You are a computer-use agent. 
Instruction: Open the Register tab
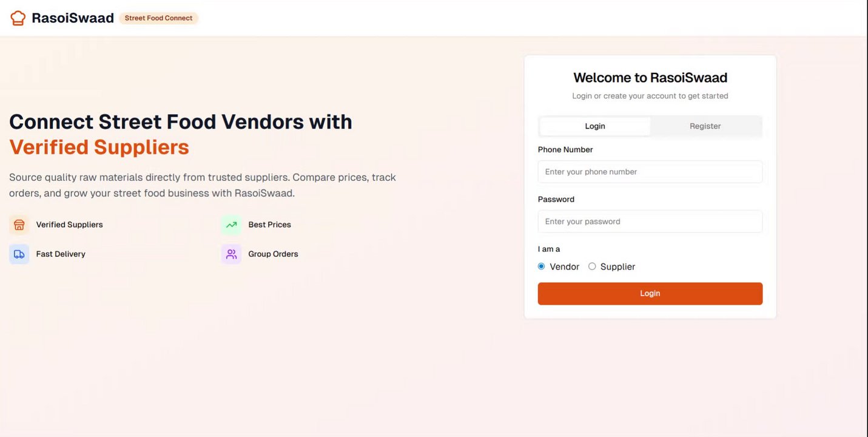pyautogui.click(x=705, y=126)
